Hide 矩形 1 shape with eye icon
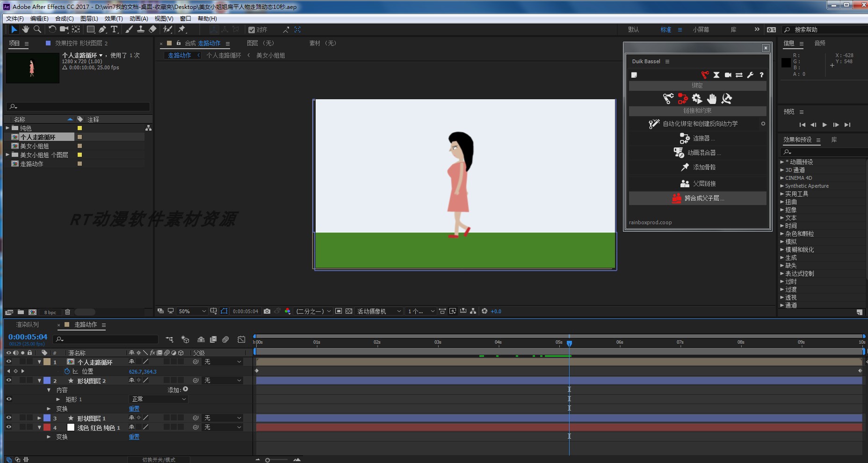Image resolution: width=868 pixels, height=463 pixels. point(8,399)
